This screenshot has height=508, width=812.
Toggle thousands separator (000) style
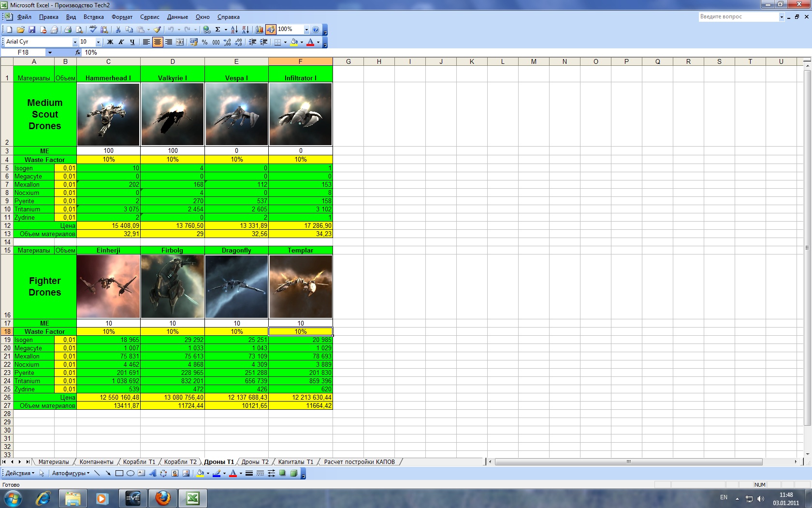pos(216,42)
